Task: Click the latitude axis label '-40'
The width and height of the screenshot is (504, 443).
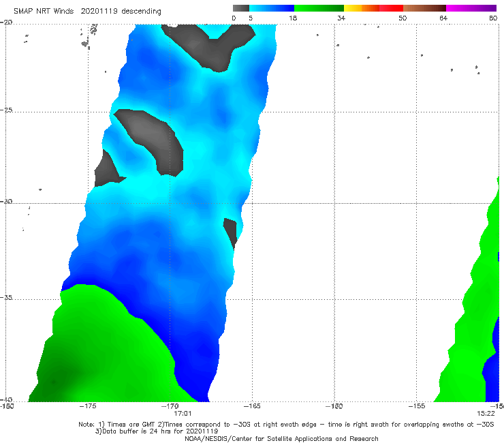Action: click(6, 399)
